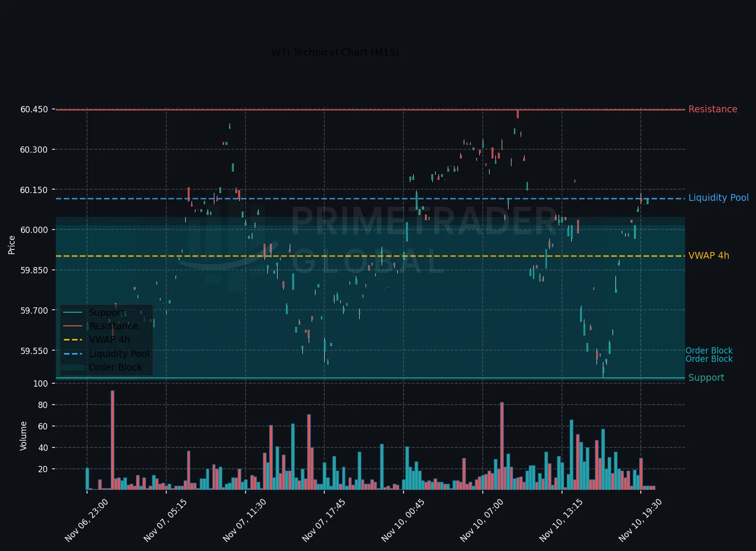Click the Resistance entry in the legend
The width and height of the screenshot is (756, 551).
tap(113, 326)
